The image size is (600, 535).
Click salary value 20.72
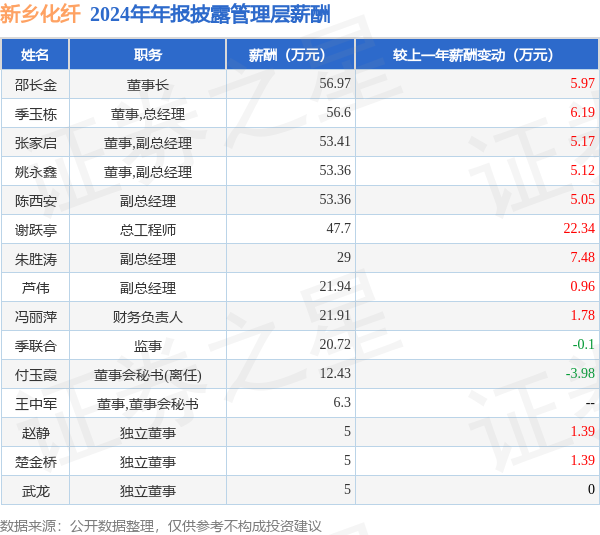tap(335, 344)
